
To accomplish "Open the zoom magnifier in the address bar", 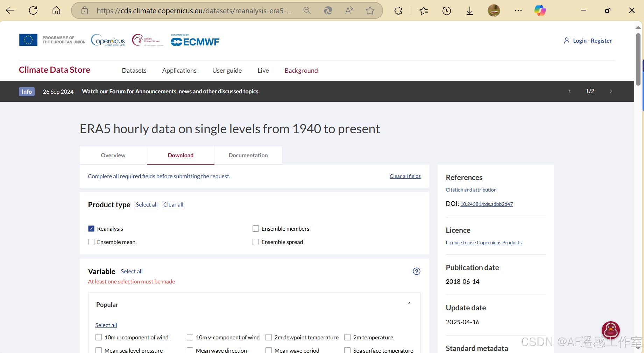I will coord(307,10).
